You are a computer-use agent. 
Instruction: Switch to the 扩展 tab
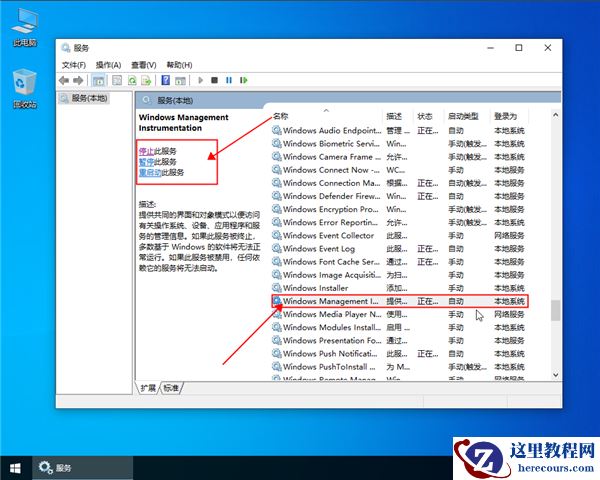point(148,388)
